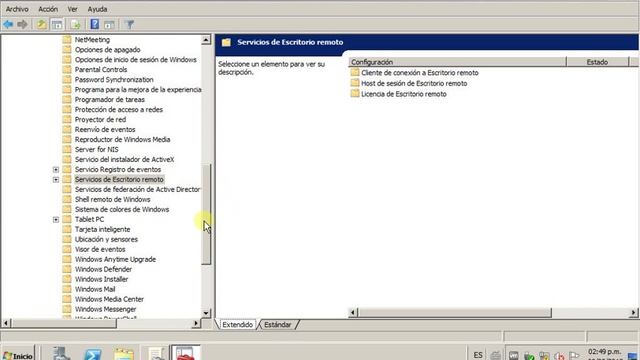Select the Reenvío de eventos tree item
The image size is (640, 360).
tap(105, 129)
